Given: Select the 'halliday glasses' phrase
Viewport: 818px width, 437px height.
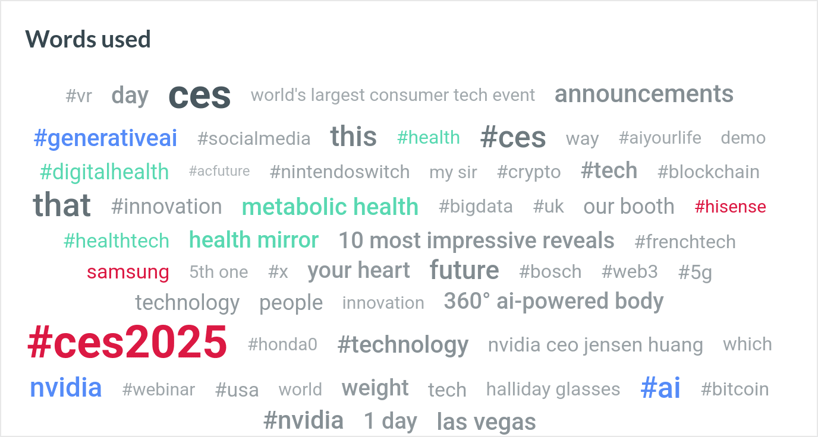Looking at the screenshot, I should pos(553,389).
